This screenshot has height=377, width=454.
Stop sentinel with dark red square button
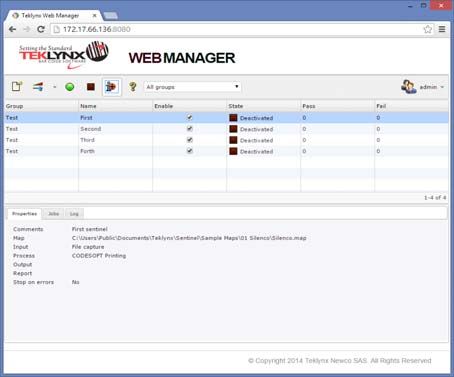[x=91, y=87]
